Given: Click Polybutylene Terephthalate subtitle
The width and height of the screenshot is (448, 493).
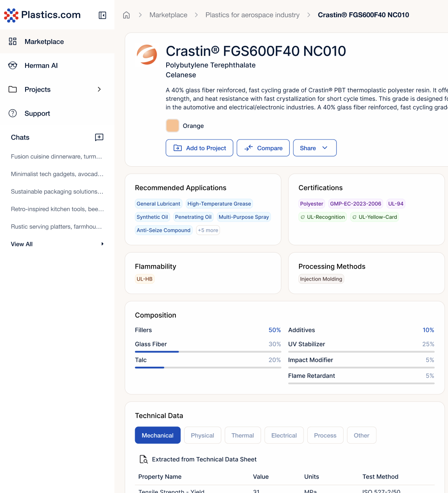Looking at the screenshot, I should click(x=210, y=65).
